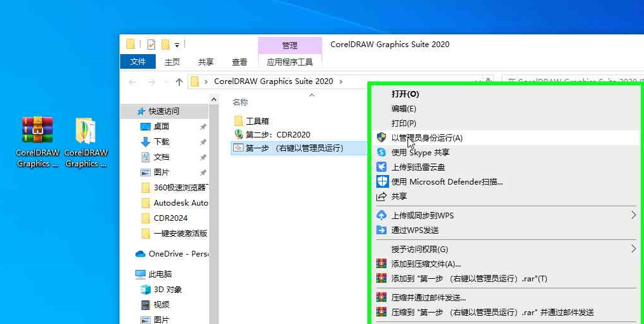Open 一键安装激活版 folder in sidebar
Image resolution: width=644 pixels, height=324 pixels.
point(175,234)
